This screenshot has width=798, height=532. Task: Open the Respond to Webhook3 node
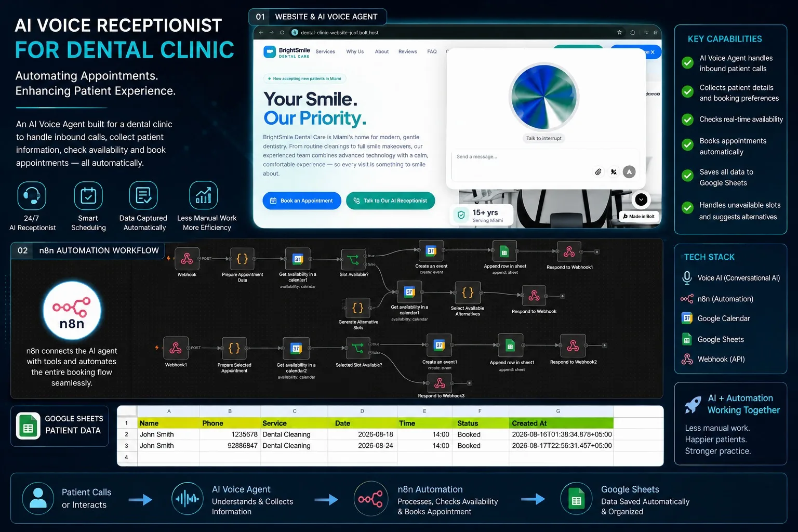[440, 383]
